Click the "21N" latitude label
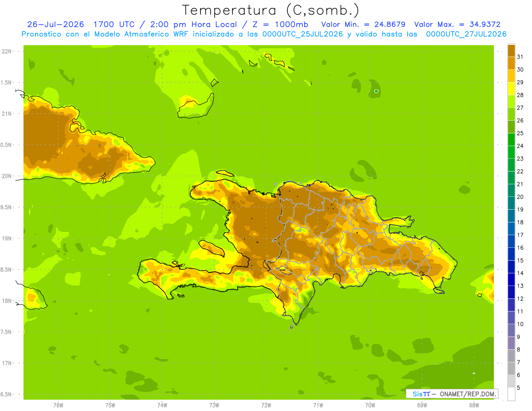532x411 pixels. [x=6, y=114]
